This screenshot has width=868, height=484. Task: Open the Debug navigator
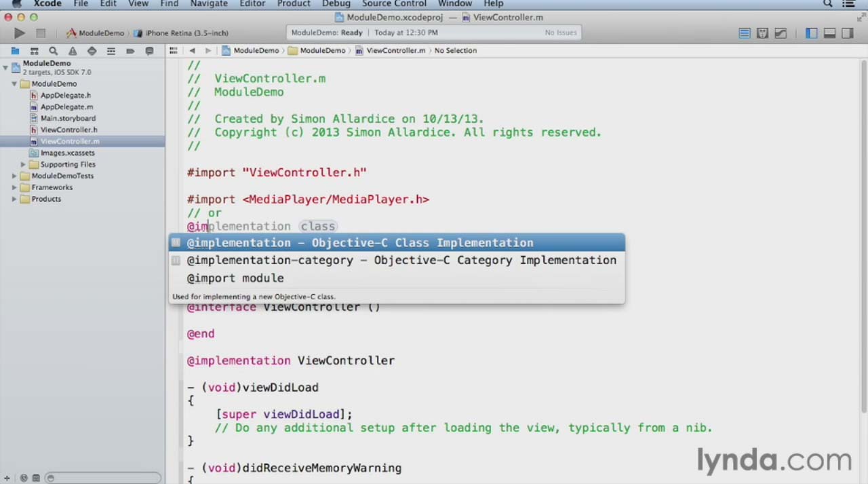point(111,51)
